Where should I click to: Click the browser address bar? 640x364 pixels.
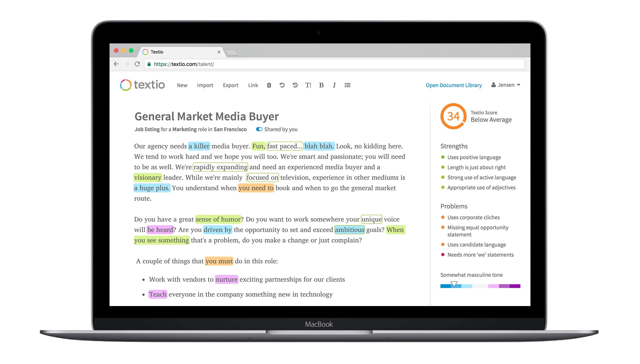click(334, 64)
